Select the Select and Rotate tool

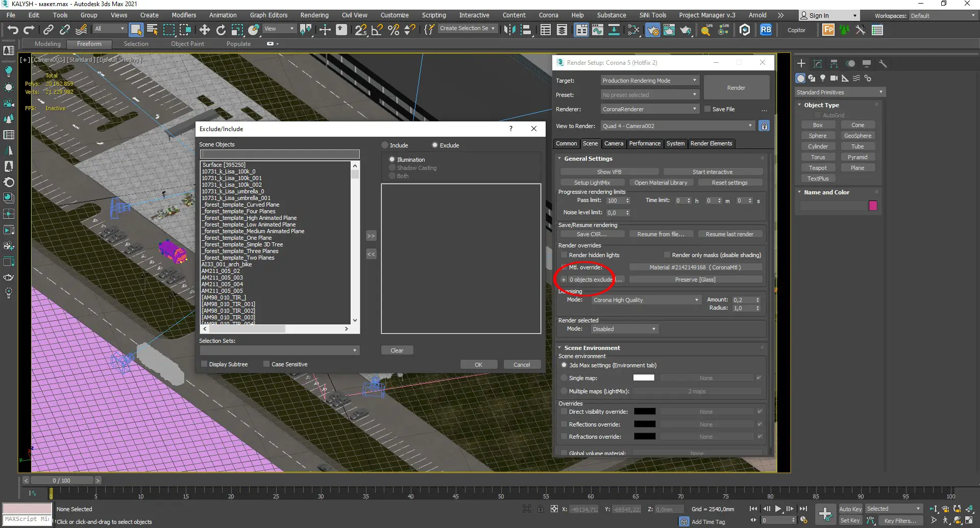pyautogui.click(x=220, y=30)
